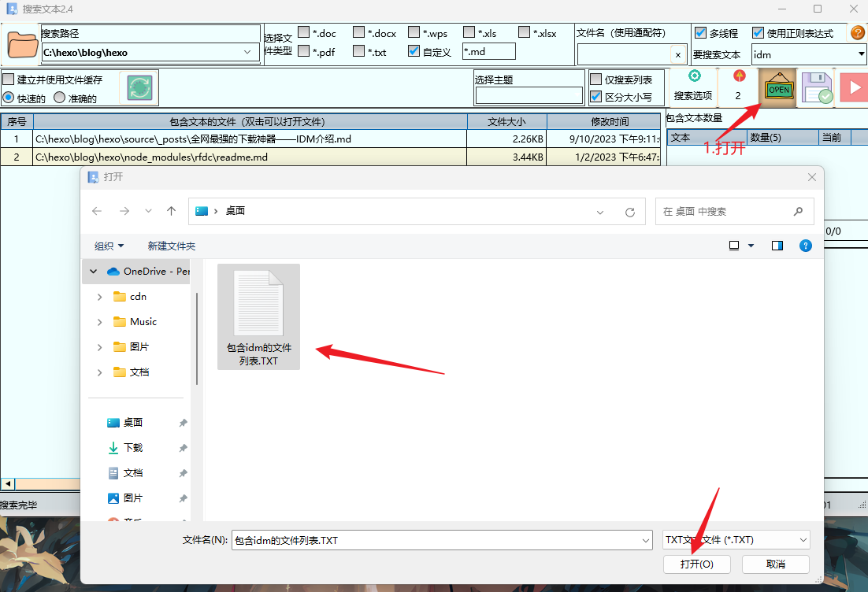This screenshot has height=592, width=868.
Task: Click the new folder (新建文件夹) button
Action: coord(171,246)
